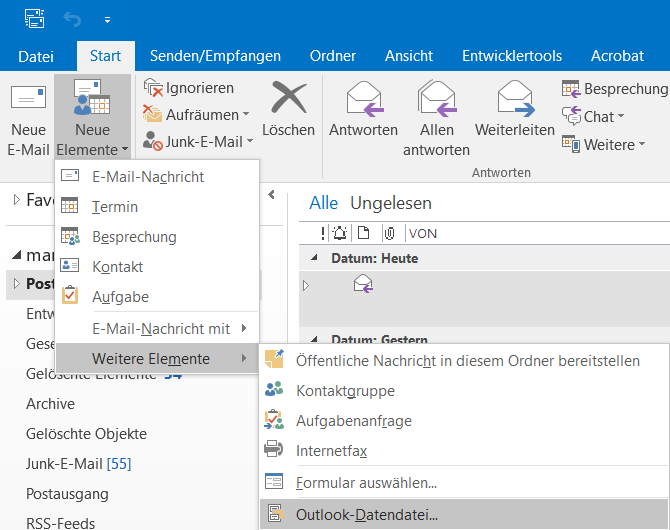670x530 pixels.
Task: Open the Gelöschte Objekte folder
Action: click(x=86, y=434)
